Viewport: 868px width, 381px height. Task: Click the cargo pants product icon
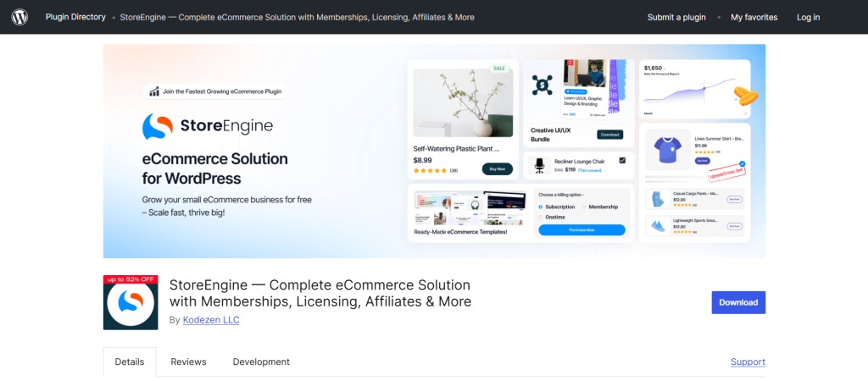click(x=657, y=199)
